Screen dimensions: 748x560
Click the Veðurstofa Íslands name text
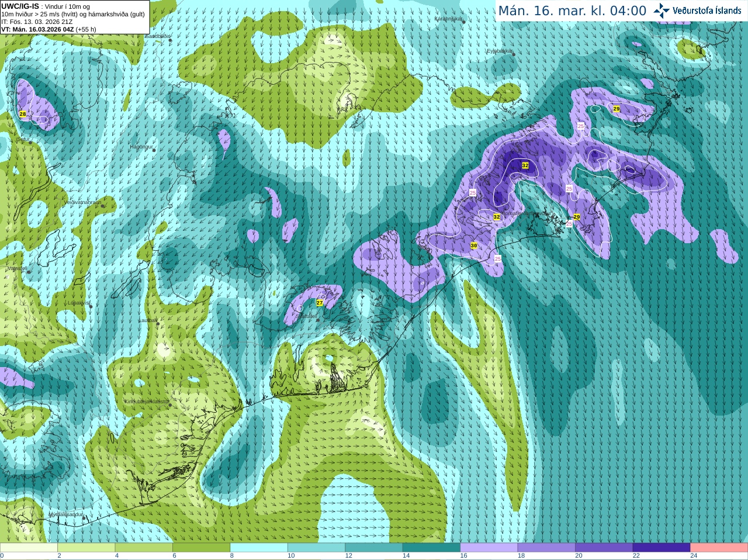pyautogui.click(x=707, y=11)
